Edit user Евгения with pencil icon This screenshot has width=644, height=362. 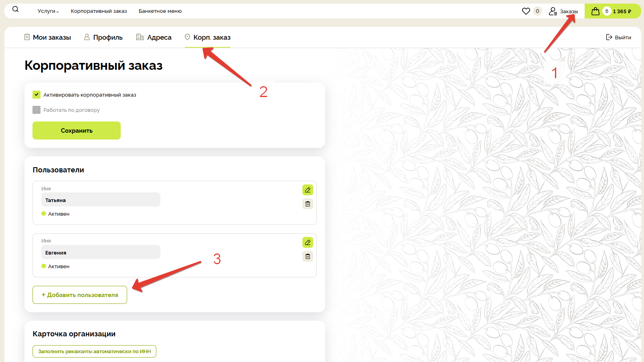(308, 243)
